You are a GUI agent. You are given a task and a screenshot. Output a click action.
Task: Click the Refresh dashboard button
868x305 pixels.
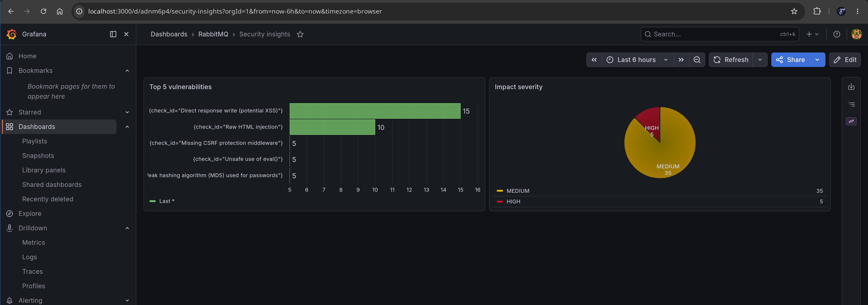[x=731, y=60]
